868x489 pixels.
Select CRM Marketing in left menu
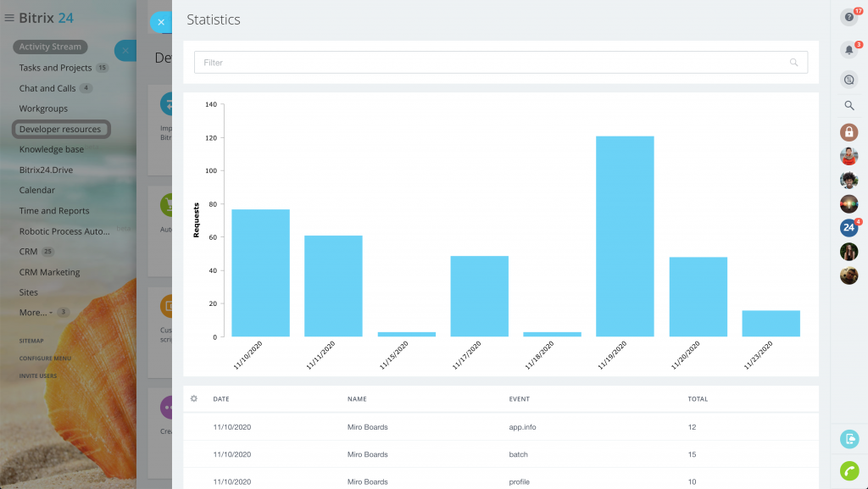[x=49, y=272]
